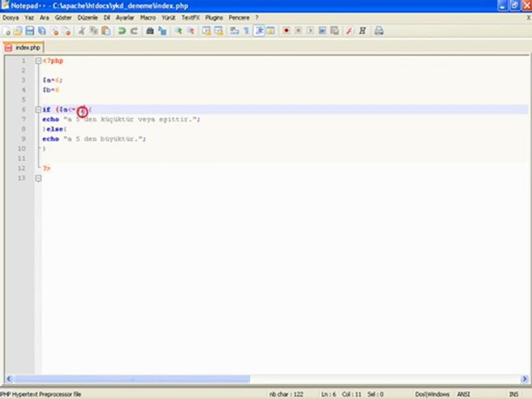Viewport: 532px width, 399px height.
Task: Open the ? help menu
Action: (257, 18)
